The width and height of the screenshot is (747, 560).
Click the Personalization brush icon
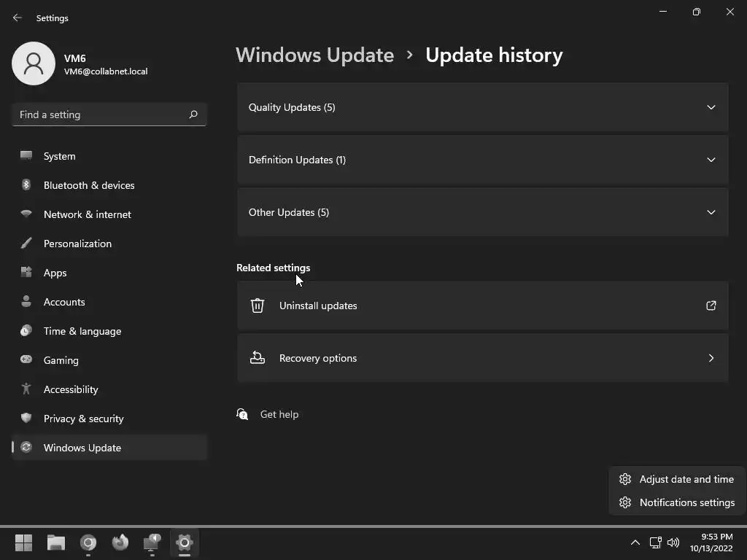26,243
